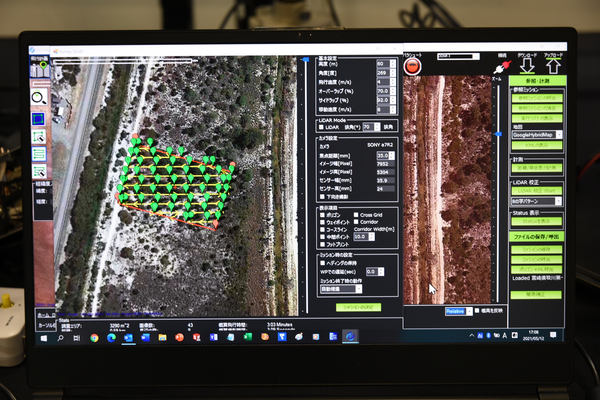Launch Microsoft Edge from the taskbar

coord(111,338)
